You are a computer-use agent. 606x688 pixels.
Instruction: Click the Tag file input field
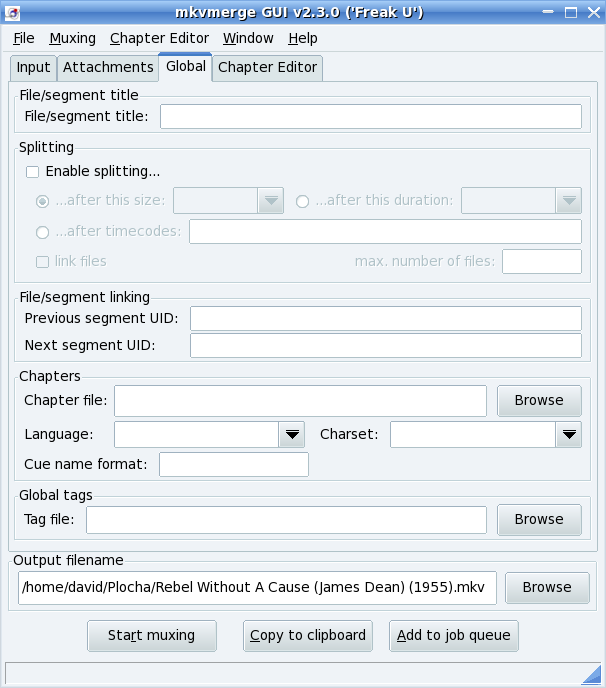(286, 520)
